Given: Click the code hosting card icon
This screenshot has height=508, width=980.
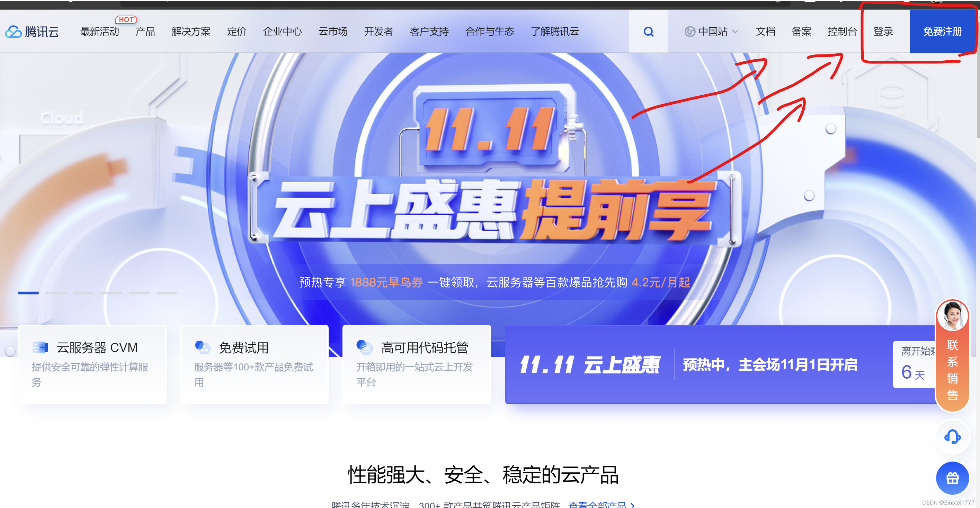Looking at the screenshot, I should point(364,347).
